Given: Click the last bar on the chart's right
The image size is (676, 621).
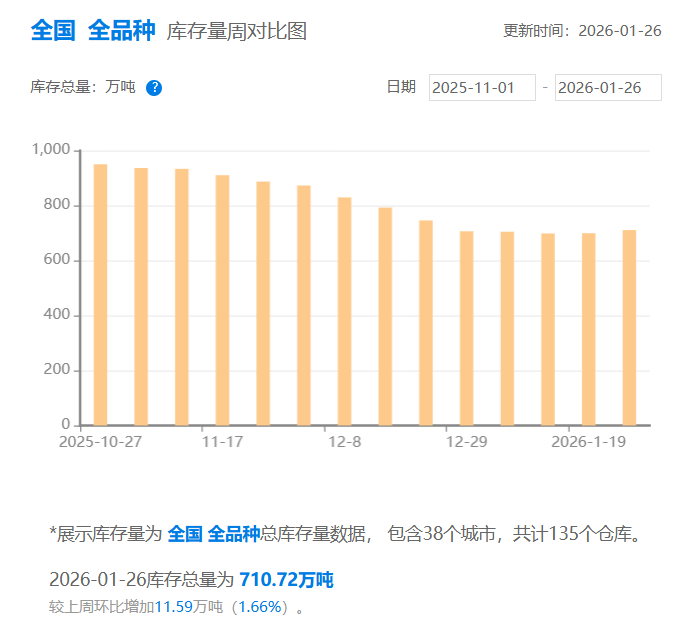Looking at the screenshot, I should tap(629, 328).
